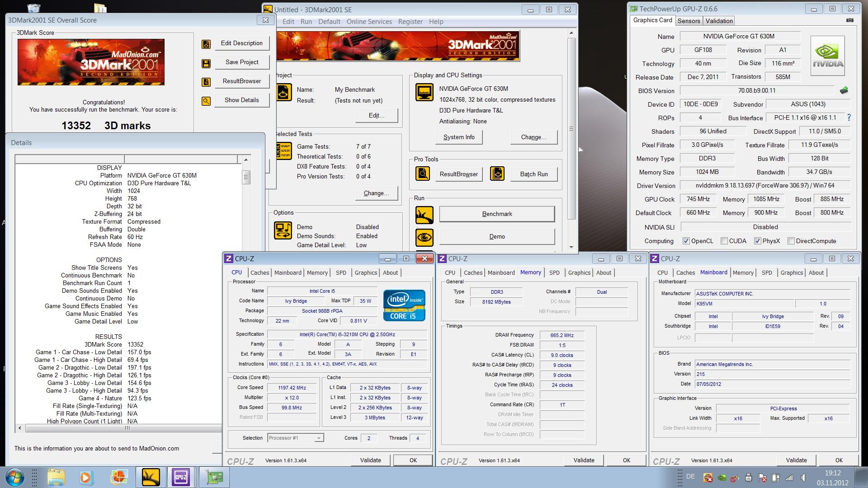This screenshot has height=488, width=868.
Task: Click the Edit Description icon in Overall Score window
Action: pos(206,44)
